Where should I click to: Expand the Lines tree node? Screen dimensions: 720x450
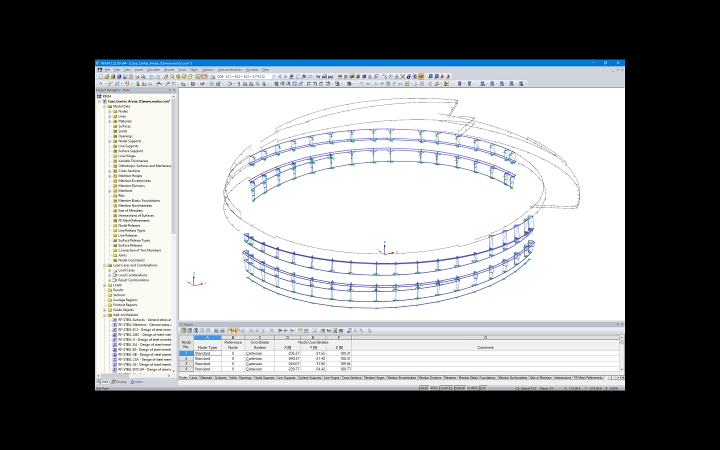(110, 116)
